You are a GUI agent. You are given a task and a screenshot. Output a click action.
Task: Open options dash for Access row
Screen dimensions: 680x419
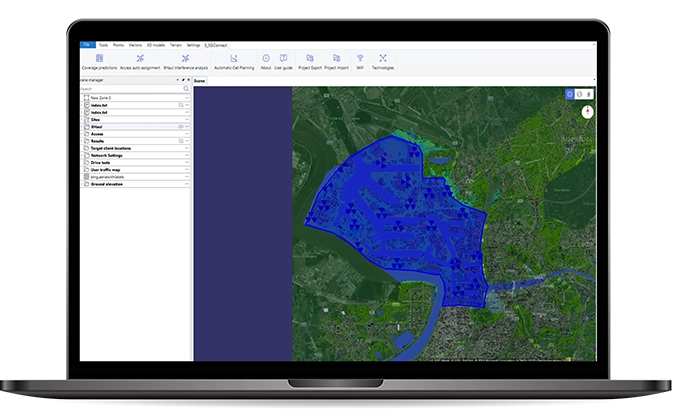[x=187, y=134]
